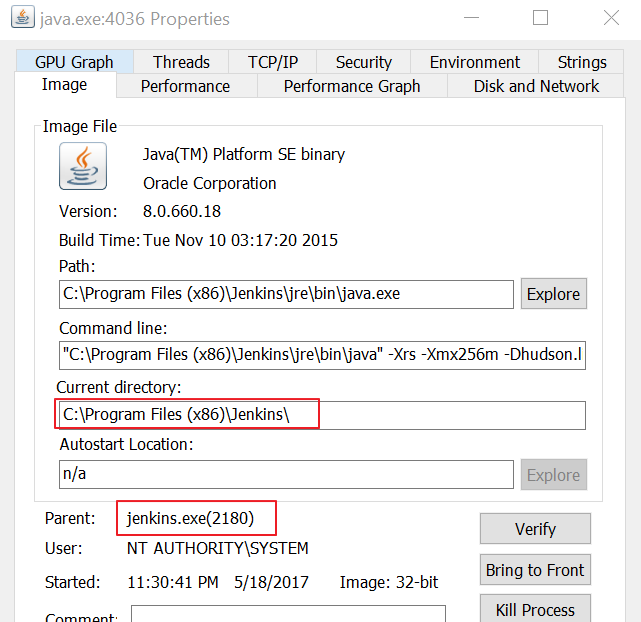Close the java.exe Properties window
Viewport: 641px width, 622px height.
click(x=611, y=18)
